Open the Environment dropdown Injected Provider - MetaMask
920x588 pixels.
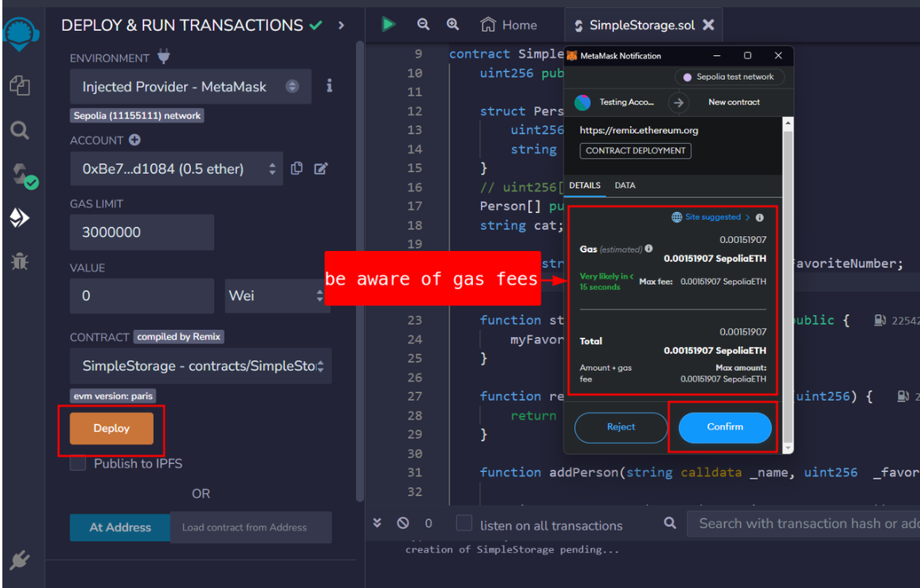coord(190,86)
